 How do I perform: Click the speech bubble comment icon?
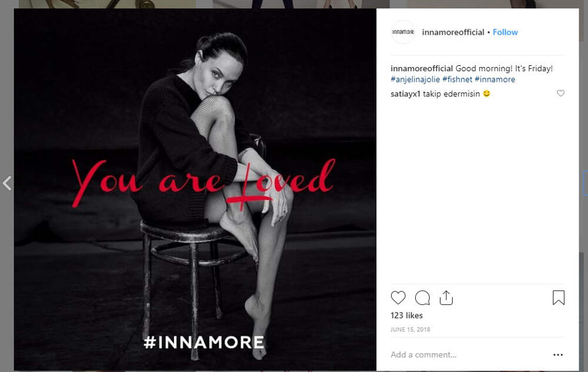(x=422, y=297)
